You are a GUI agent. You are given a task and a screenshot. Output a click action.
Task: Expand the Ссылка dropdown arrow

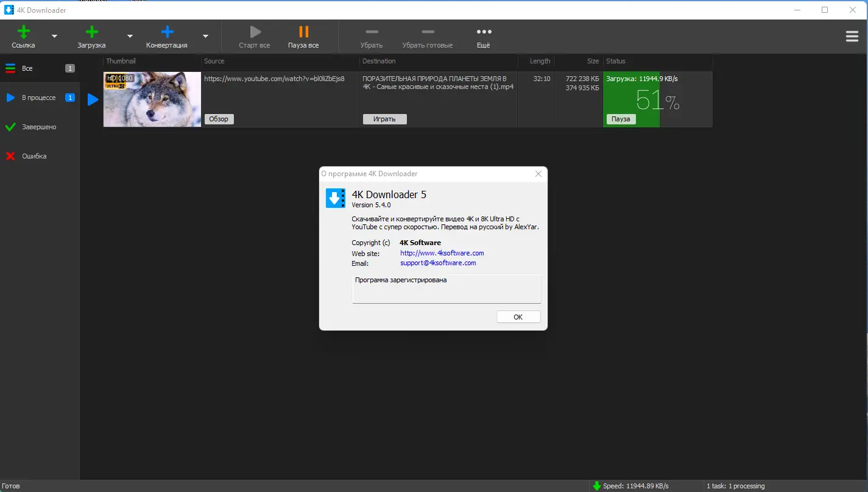click(x=54, y=37)
